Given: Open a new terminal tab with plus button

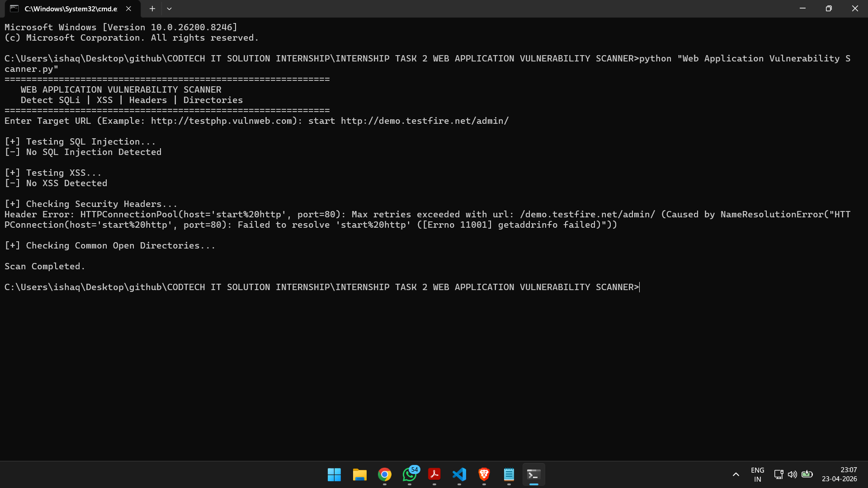Looking at the screenshot, I should pyautogui.click(x=152, y=9).
